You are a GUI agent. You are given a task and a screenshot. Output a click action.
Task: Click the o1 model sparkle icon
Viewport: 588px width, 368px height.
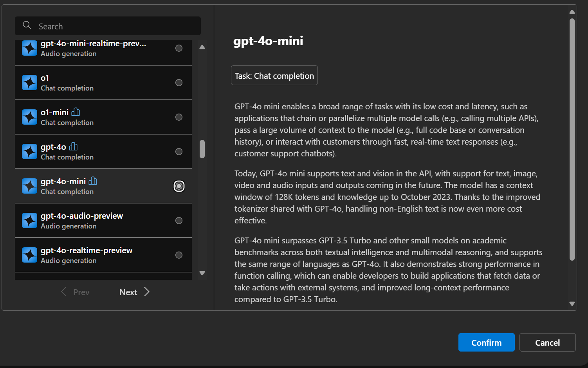[29, 83]
